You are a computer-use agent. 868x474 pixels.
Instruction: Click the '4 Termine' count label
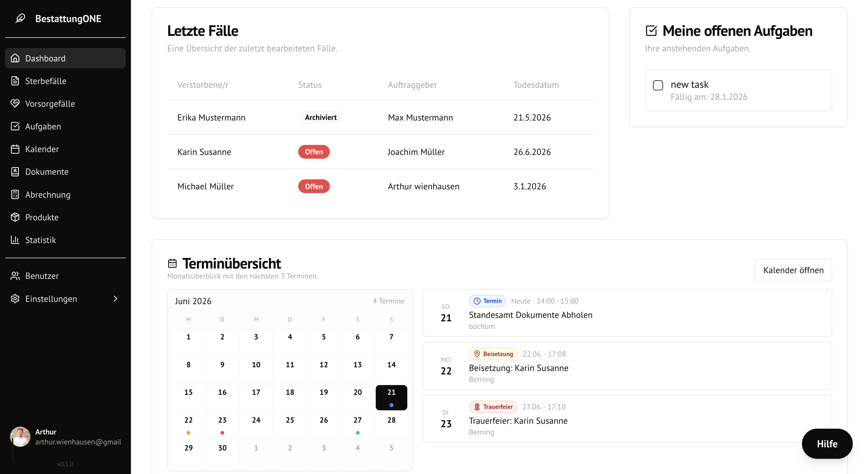[388, 301]
